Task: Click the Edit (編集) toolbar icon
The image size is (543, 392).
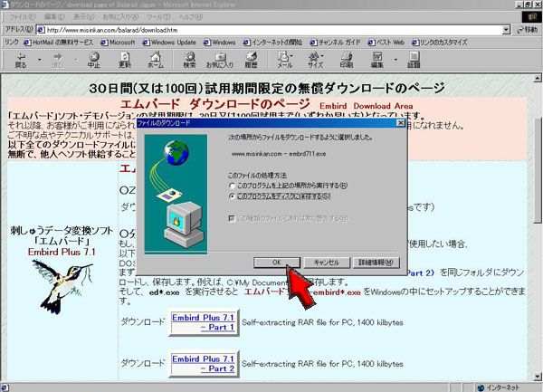Action: [377, 60]
